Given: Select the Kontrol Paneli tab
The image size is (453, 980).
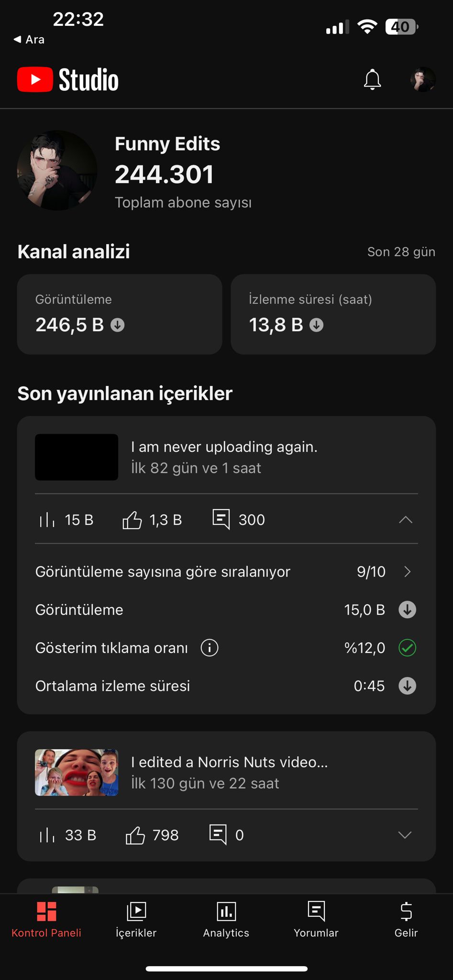Looking at the screenshot, I should tap(46, 920).
